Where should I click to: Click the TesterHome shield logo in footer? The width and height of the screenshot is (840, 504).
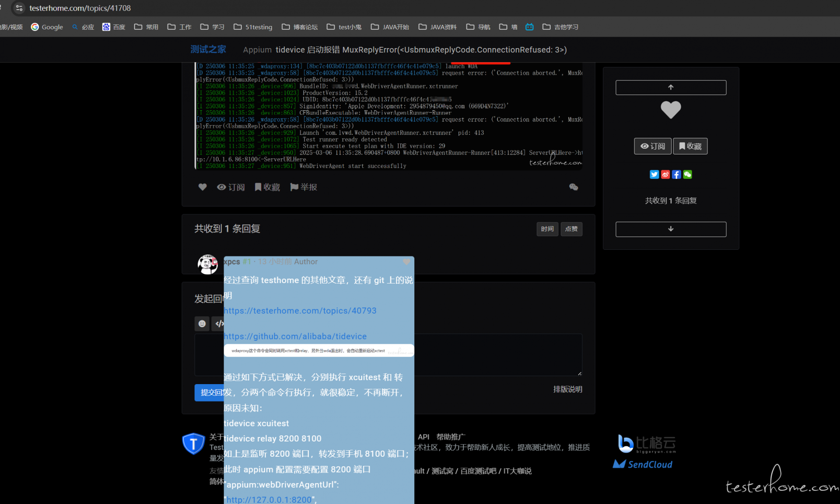tap(193, 444)
